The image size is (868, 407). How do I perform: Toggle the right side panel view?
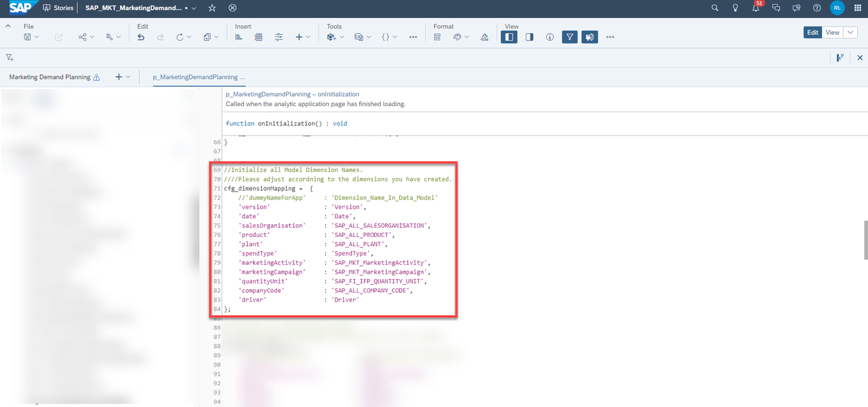click(529, 37)
